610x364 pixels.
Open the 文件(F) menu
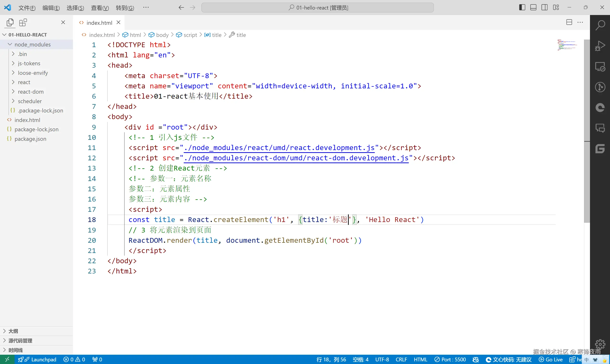point(27,8)
